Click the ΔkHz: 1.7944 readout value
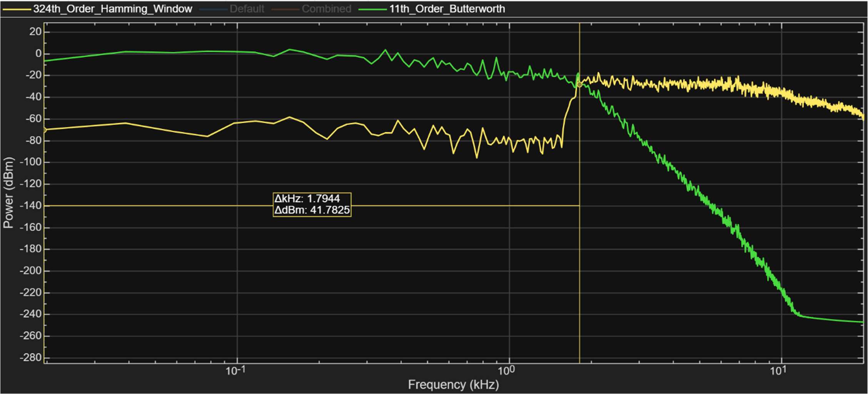Screen dimensions: 868x394 tap(307, 199)
